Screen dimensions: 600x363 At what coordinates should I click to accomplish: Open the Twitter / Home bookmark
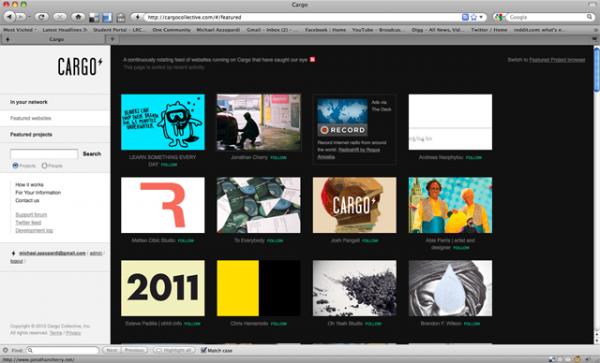pyautogui.click(x=489, y=30)
